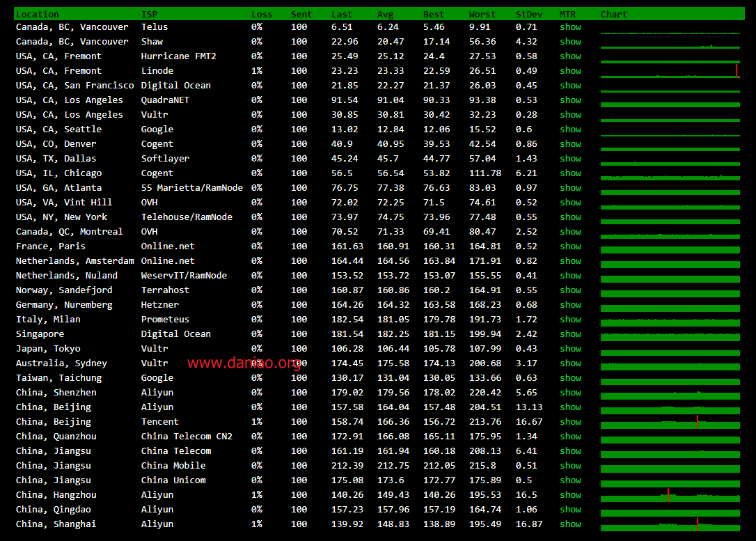Click show for Shanghai Aliyun row
Screen dimensions: 756x541
(x=570, y=524)
